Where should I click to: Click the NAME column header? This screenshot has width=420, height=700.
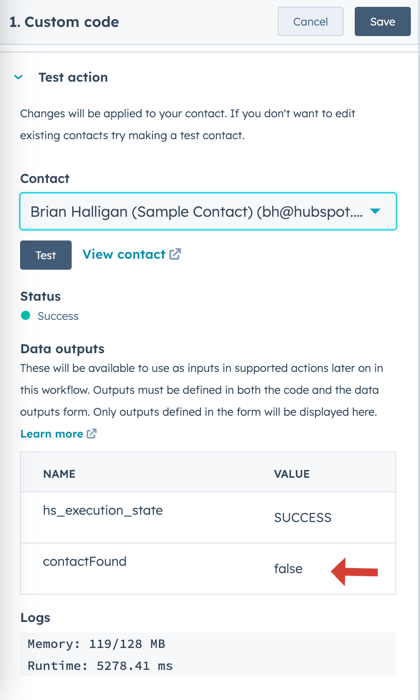tap(59, 474)
